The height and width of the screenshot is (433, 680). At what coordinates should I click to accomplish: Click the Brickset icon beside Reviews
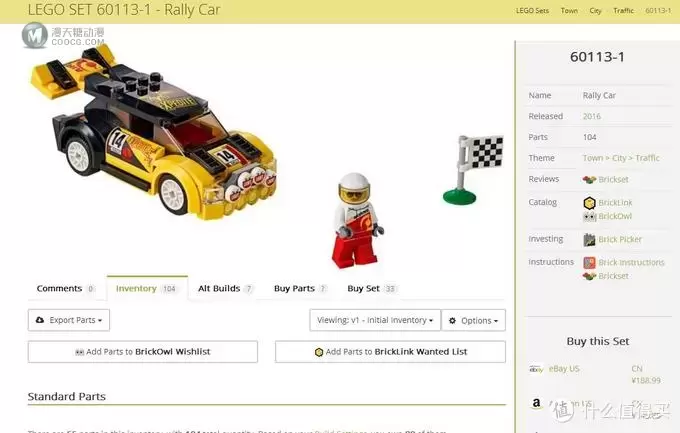[589, 179]
